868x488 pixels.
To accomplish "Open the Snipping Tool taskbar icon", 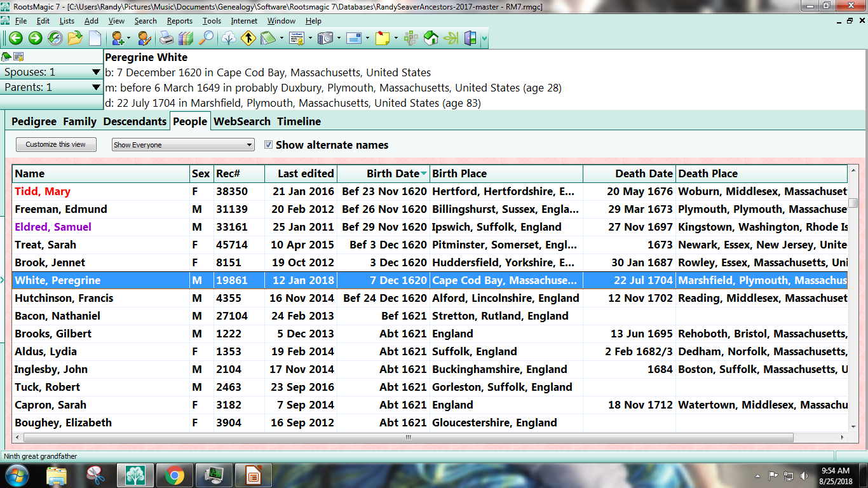I will click(x=96, y=475).
